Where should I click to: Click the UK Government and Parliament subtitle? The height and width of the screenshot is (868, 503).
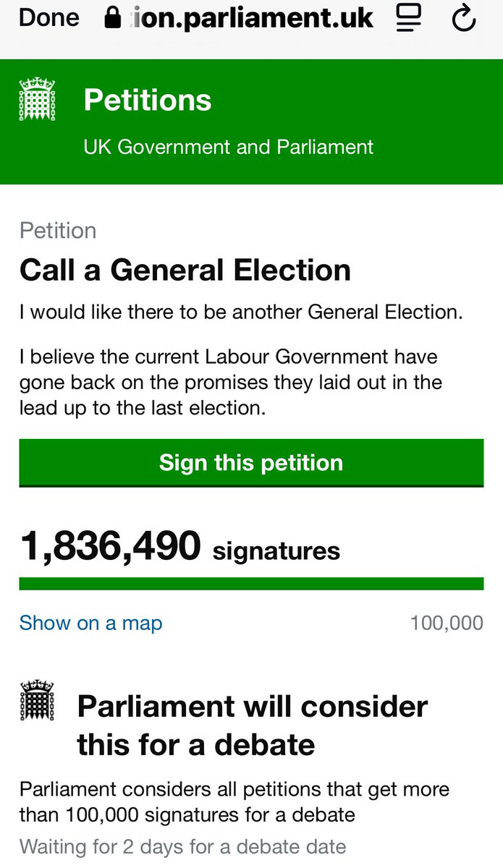[229, 147]
